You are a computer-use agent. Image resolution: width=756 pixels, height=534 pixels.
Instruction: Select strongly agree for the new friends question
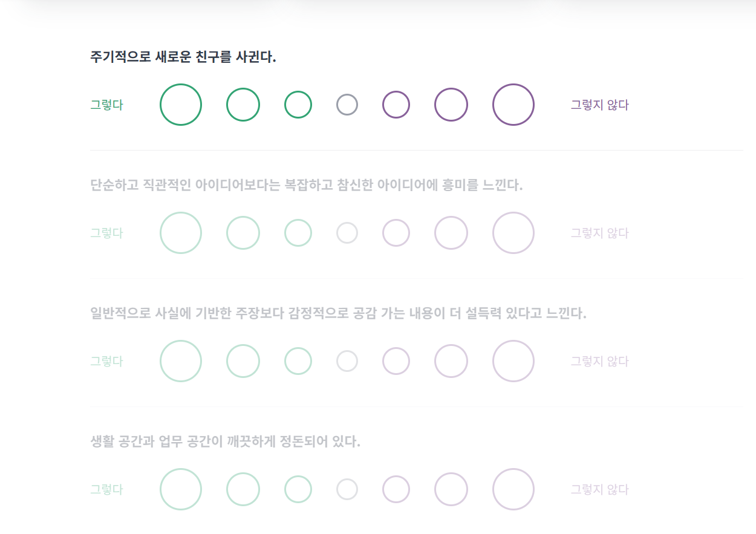pos(180,104)
